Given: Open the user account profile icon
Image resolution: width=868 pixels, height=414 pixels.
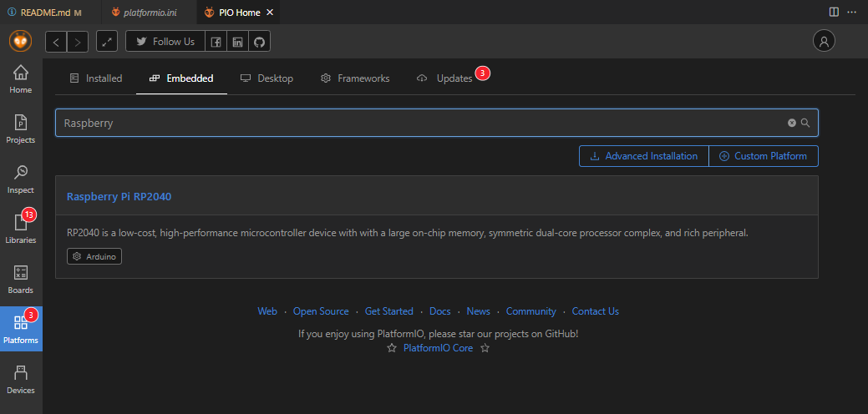Looking at the screenshot, I should point(824,41).
